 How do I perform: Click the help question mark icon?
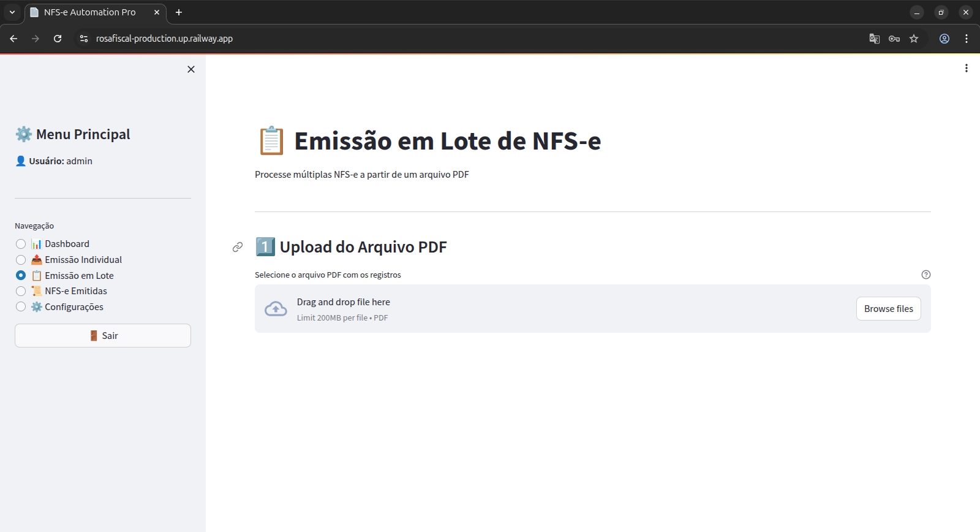[926, 275]
